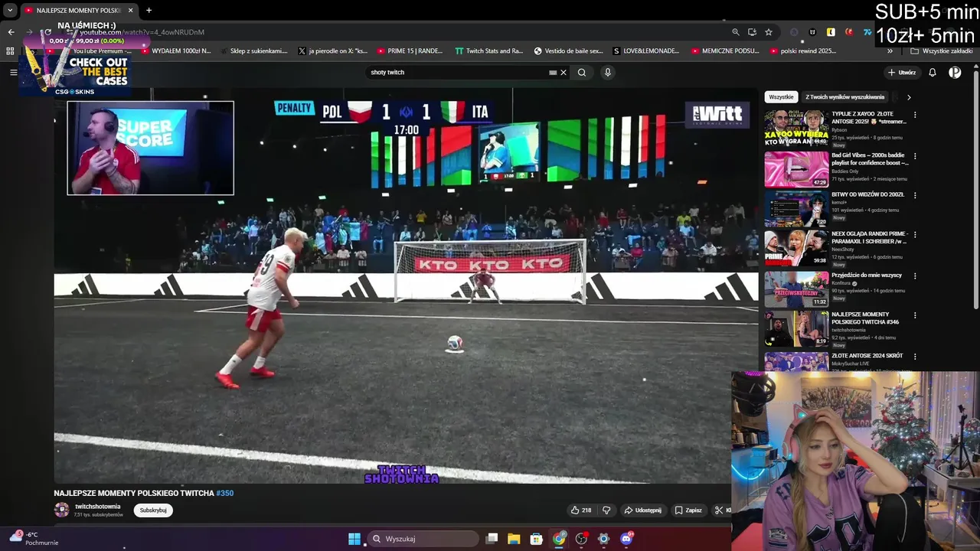Image resolution: width=980 pixels, height=551 pixels.
Task: Open the YouTube hamburger guide menu
Action: pos(13,72)
